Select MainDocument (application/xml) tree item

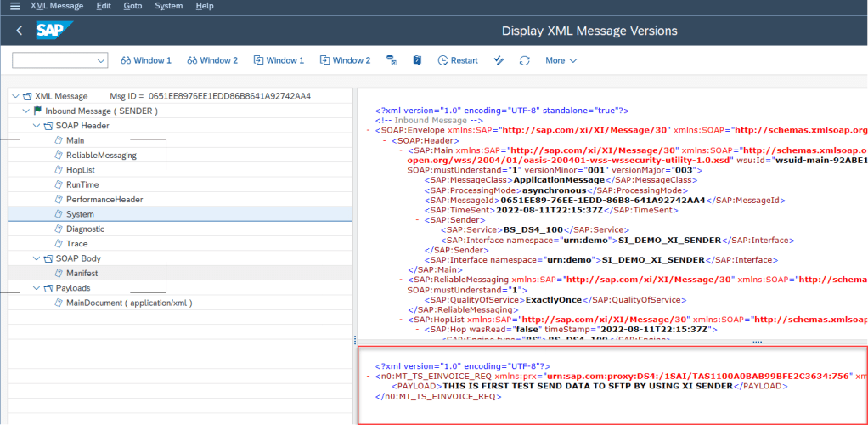[x=128, y=303]
